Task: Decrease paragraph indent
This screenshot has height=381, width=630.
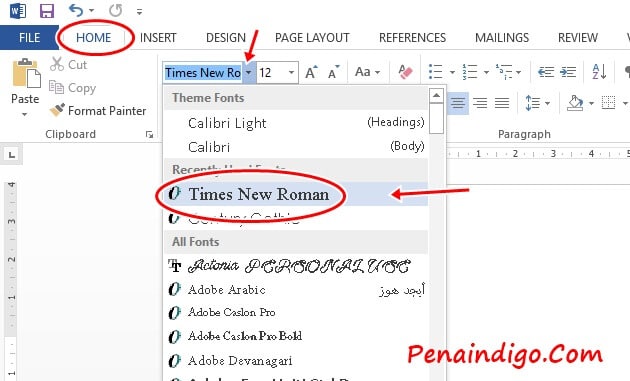Action: point(546,72)
